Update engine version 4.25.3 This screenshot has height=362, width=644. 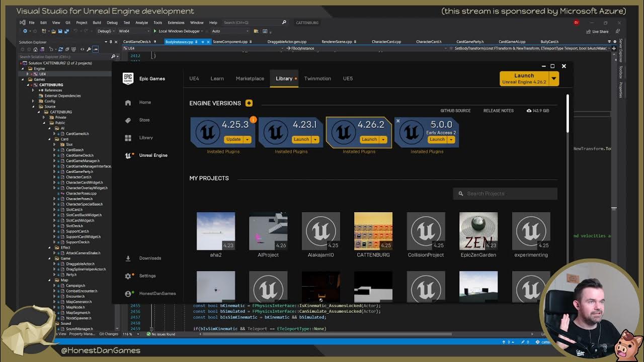(233, 139)
